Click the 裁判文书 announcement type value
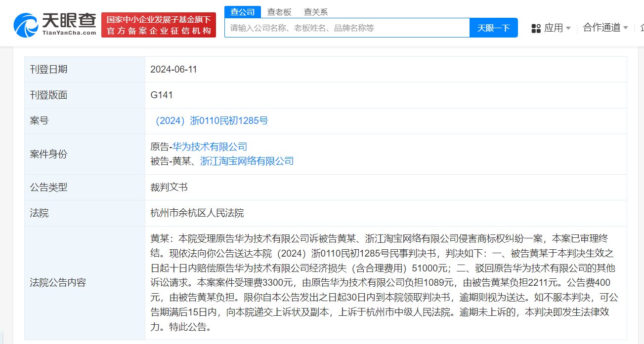The height and width of the screenshot is (344, 644). point(169,187)
